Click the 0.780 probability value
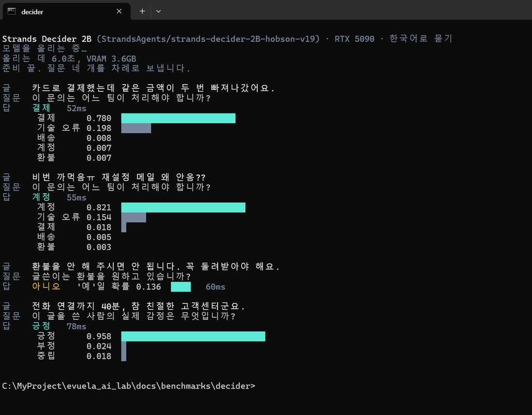This screenshot has width=532, height=415. pyautogui.click(x=99, y=118)
